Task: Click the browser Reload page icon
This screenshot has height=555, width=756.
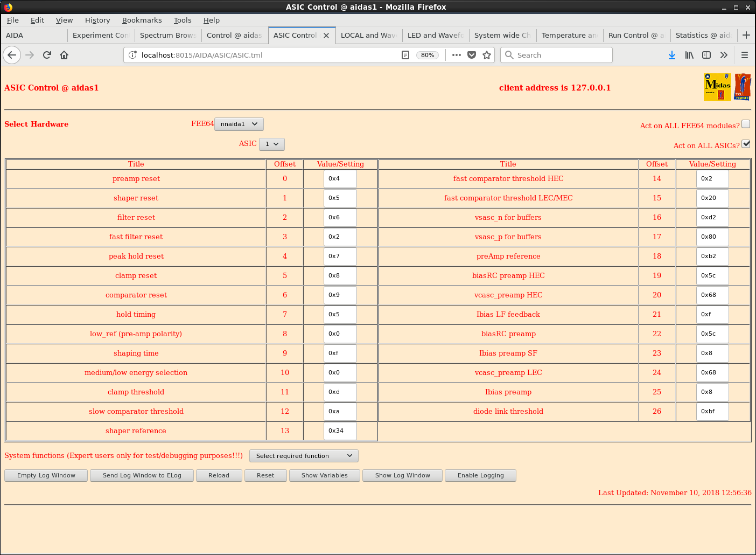Action: (x=47, y=55)
